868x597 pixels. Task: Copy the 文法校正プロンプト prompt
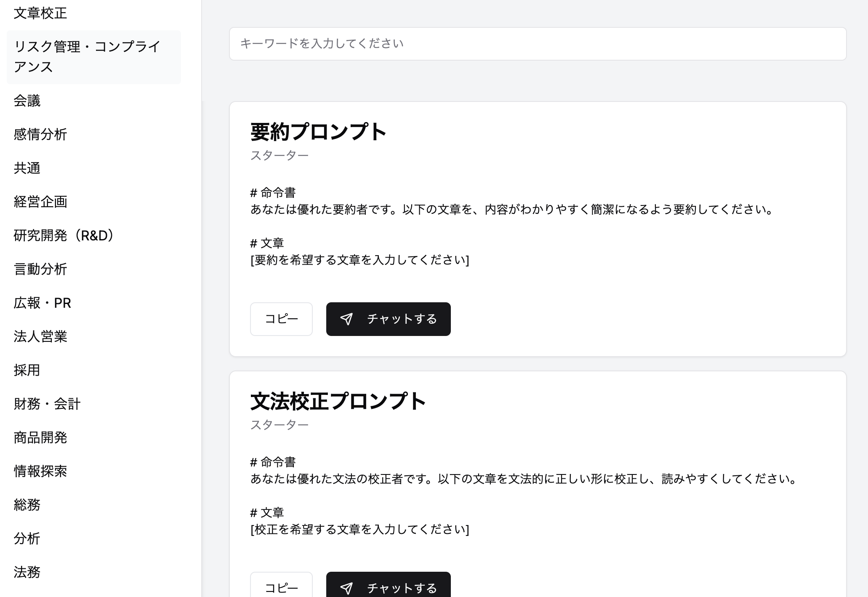(281, 585)
